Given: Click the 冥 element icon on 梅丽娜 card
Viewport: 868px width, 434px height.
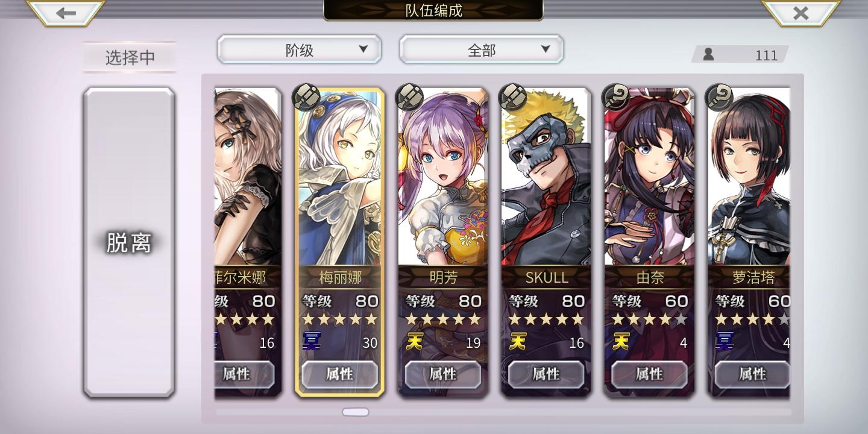Looking at the screenshot, I should [x=312, y=342].
